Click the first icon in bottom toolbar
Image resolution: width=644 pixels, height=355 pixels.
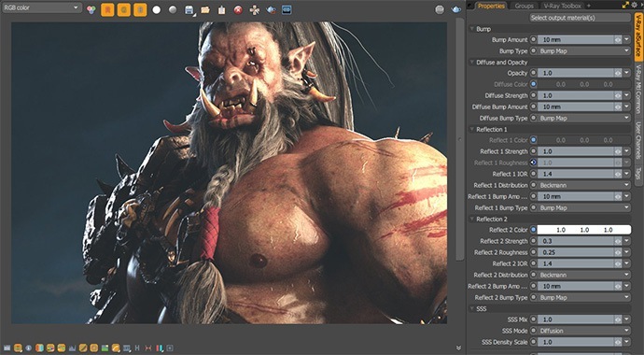7,348
